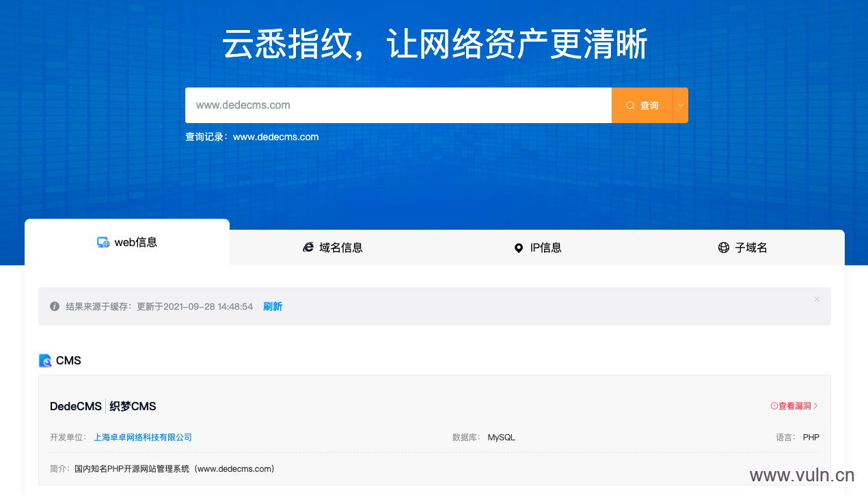Click the 织梦CMS name text
868x495 pixels.
133,407
